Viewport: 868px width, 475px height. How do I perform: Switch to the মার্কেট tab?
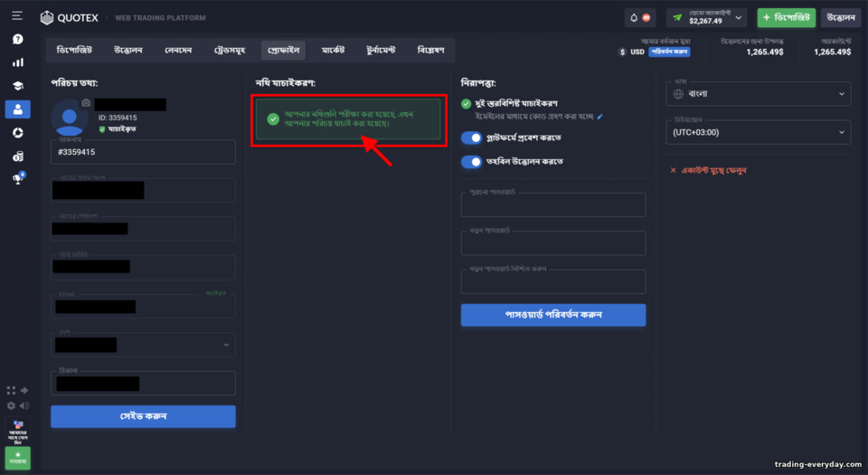(x=334, y=50)
